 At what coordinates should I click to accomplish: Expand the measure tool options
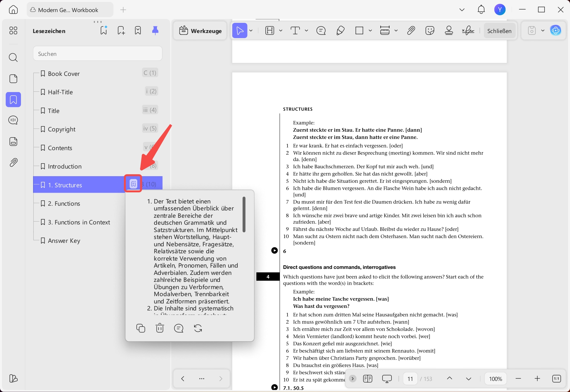click(x=396, y=30)
